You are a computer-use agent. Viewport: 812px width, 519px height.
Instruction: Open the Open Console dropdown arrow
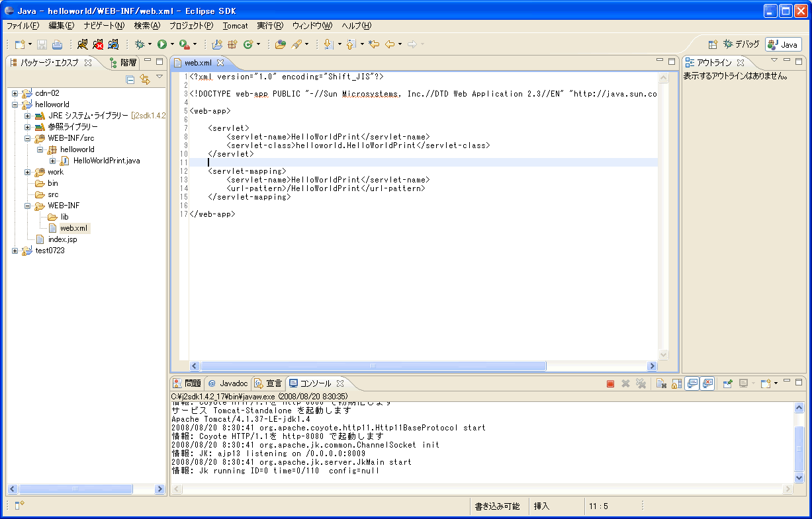click(776, 383)
